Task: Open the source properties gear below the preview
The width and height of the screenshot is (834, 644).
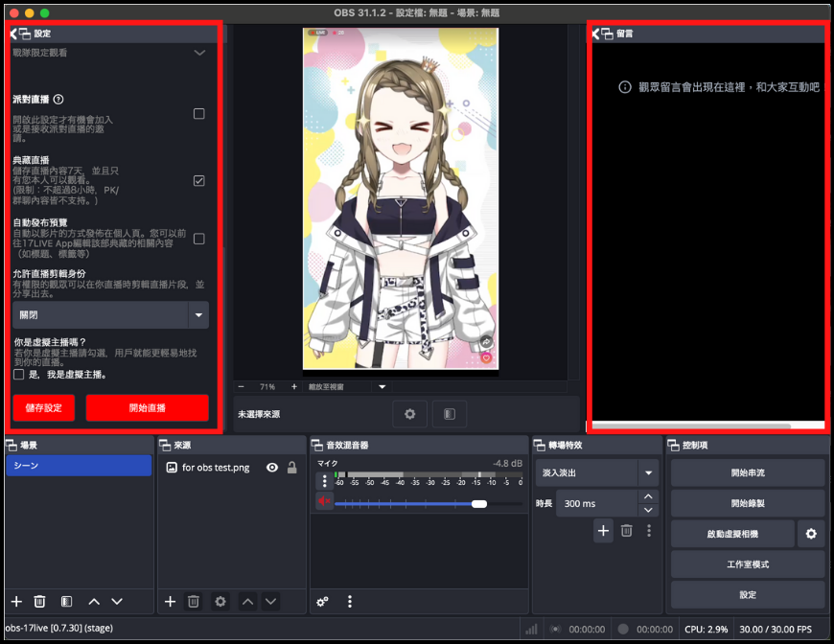Action: point(409,414)
